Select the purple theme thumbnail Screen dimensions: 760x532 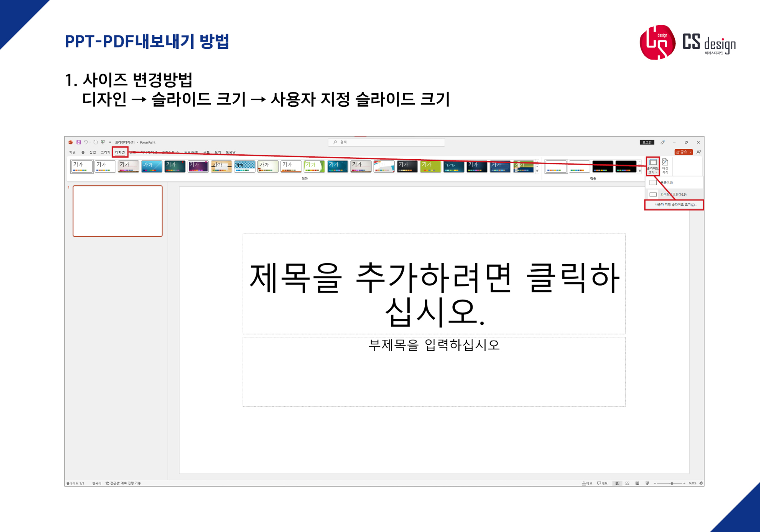(x=198, y=166)
